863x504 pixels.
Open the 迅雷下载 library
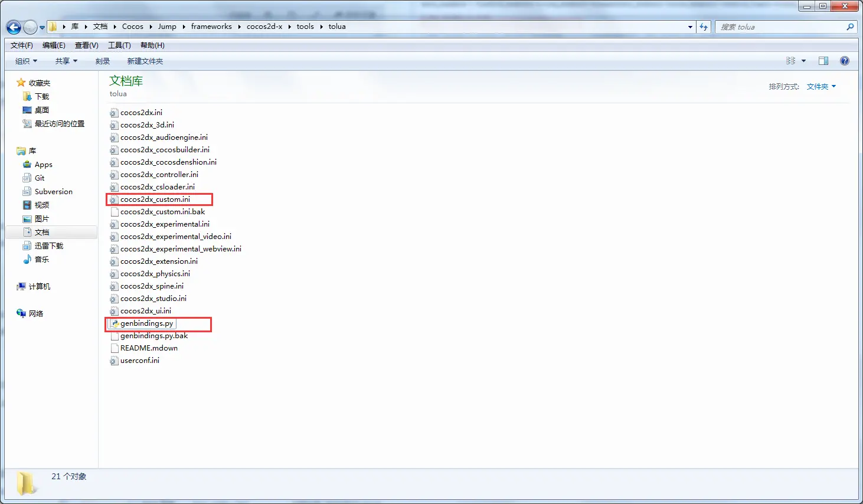pyautogui.click(x=49, y=246)
